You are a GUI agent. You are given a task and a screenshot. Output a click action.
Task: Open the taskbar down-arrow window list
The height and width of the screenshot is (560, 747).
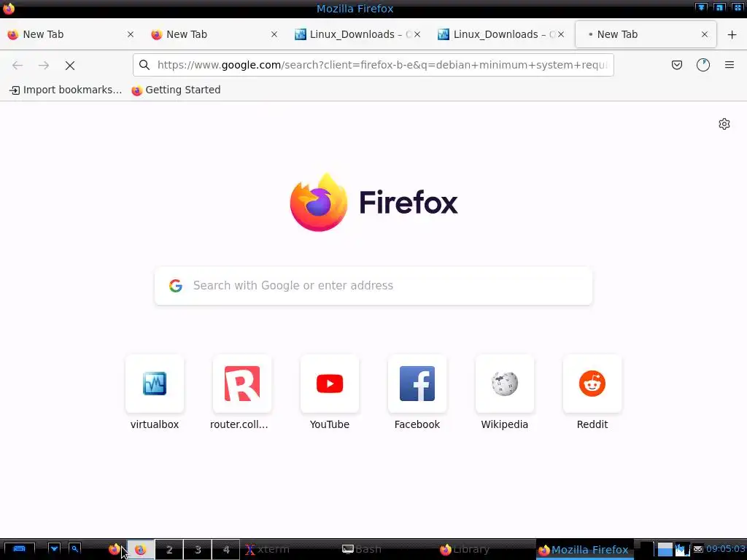click(54, 549)
